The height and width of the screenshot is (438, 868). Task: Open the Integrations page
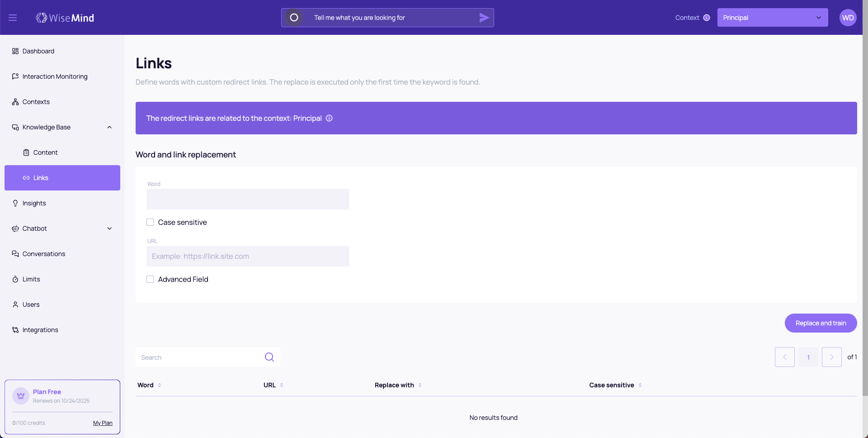click(x=40, y=330)
